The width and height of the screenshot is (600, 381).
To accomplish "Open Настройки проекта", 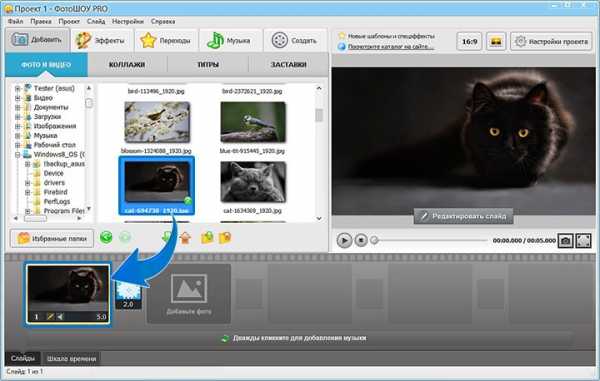I will pyautogui.click(x=551, y=41).
